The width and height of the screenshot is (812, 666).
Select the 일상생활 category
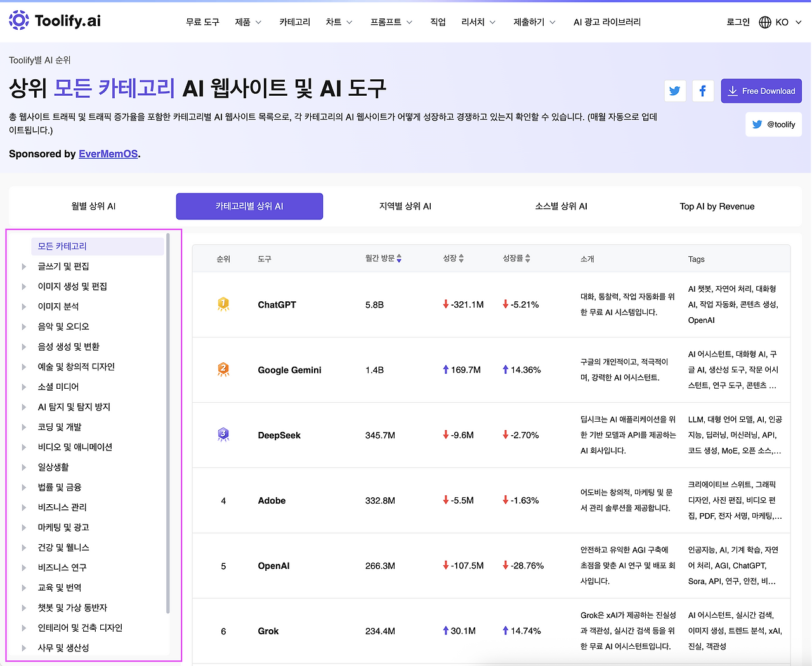pos(53,467)
